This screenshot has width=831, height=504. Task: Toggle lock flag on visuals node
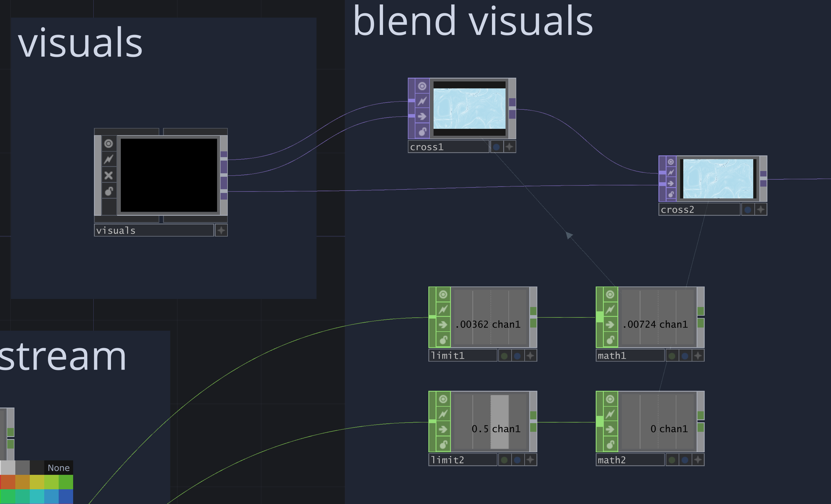click(x=109, y=191)
